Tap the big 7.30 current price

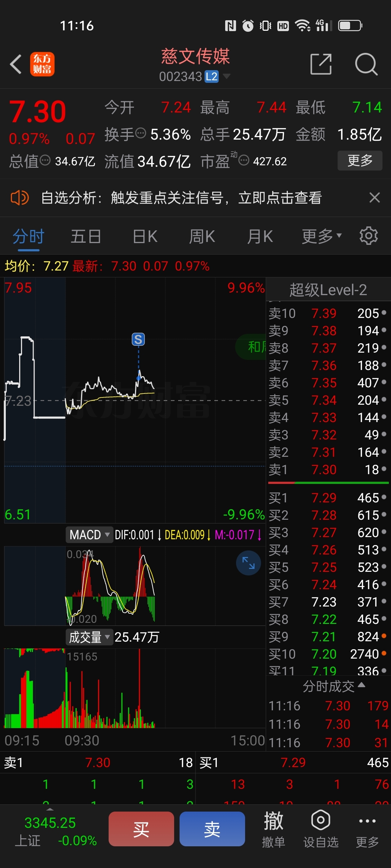37,111
